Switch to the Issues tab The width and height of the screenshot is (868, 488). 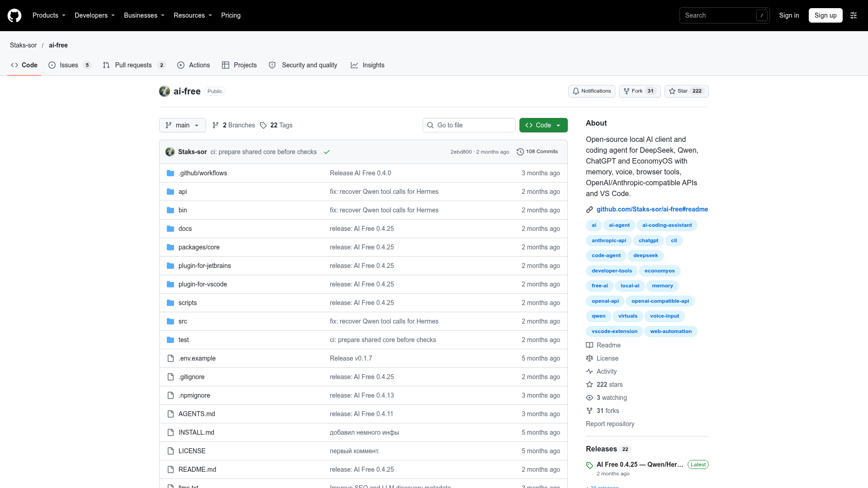click(x=70, y=65)
